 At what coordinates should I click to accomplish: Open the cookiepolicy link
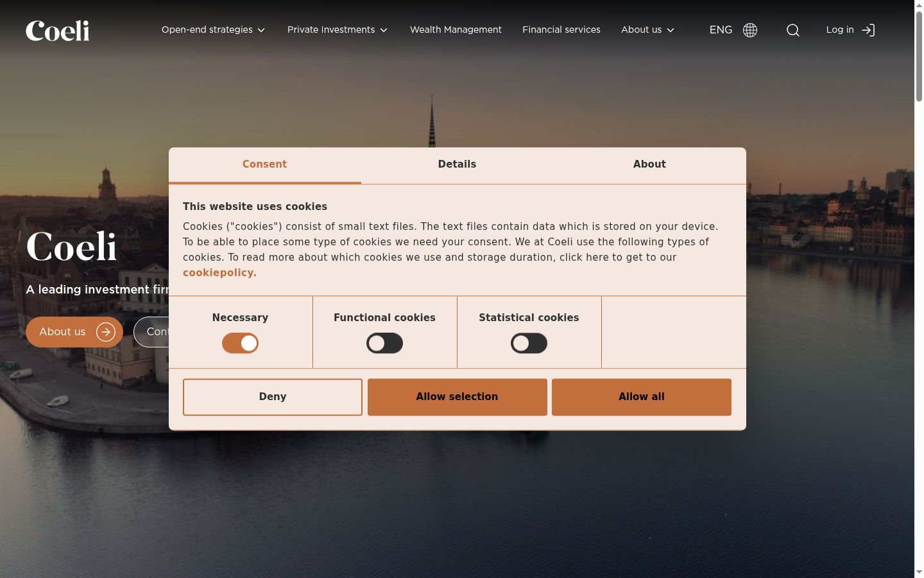pos(219,273)
